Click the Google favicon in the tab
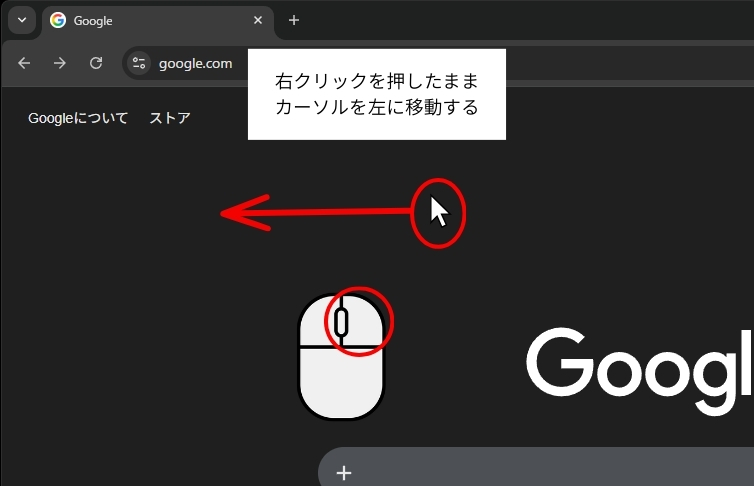This screenshot has width=754, height=486. (58, 20)
